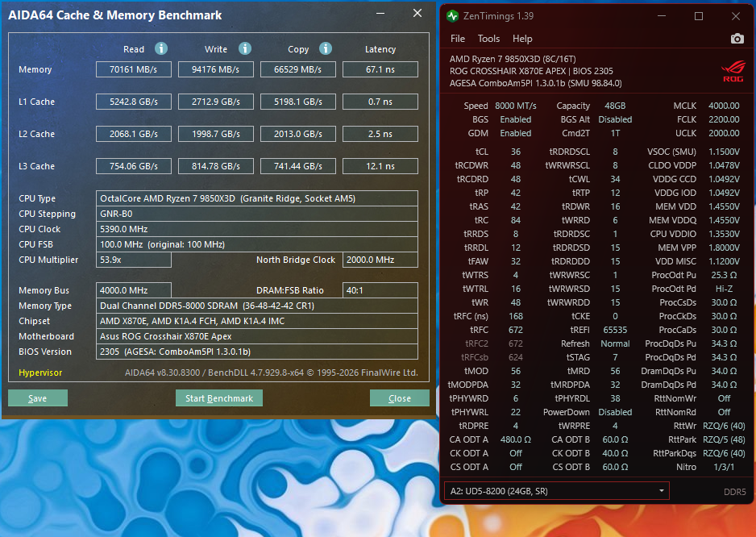Open ZenTimings Help menu
The width and height of the screenshot is (756, 537).
(x=522, y=39)
